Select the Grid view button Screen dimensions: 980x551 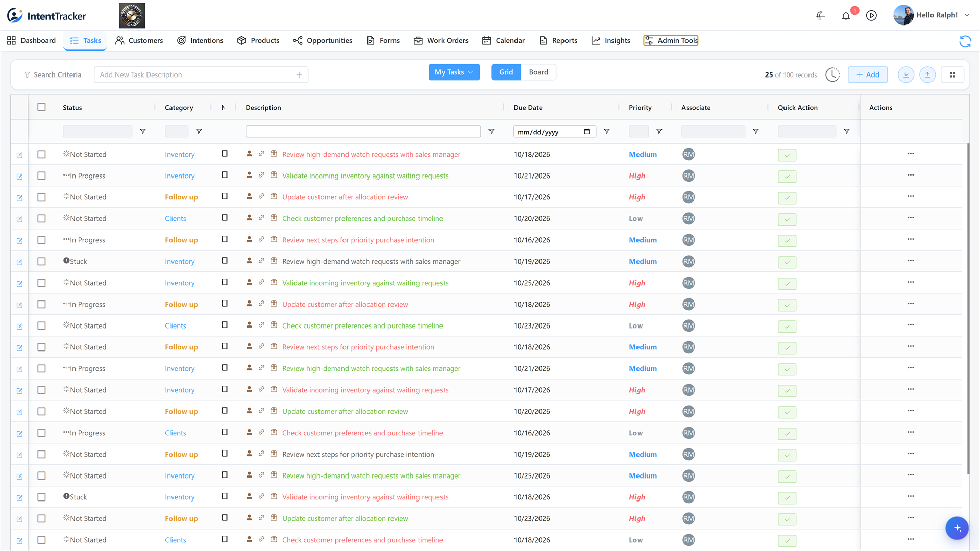(506, 72)
